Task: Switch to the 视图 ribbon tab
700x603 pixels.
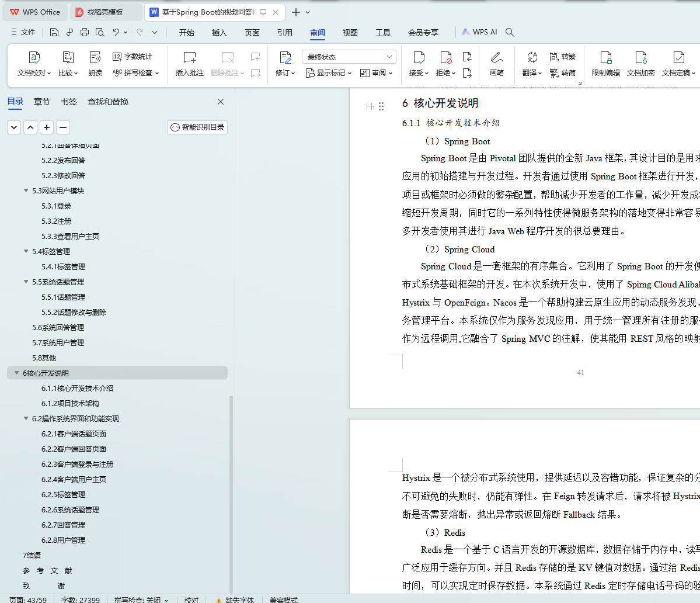Action: (x=350, y=33)
